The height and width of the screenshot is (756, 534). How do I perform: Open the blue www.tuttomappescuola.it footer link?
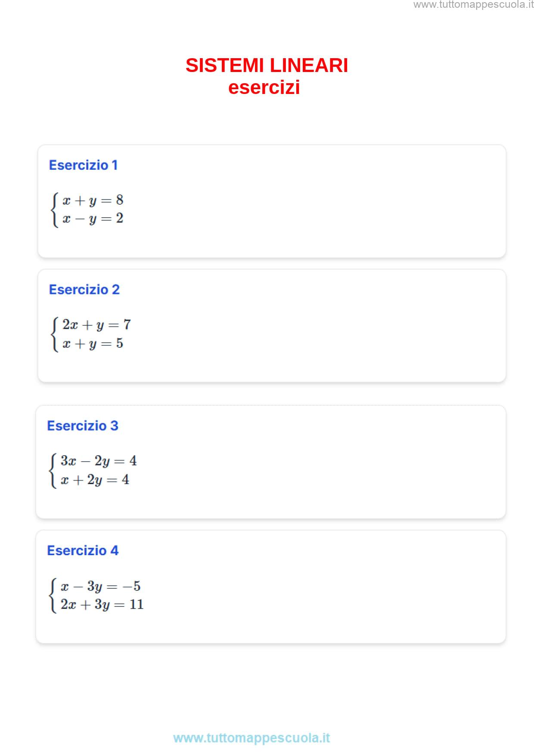coord(251,737)
